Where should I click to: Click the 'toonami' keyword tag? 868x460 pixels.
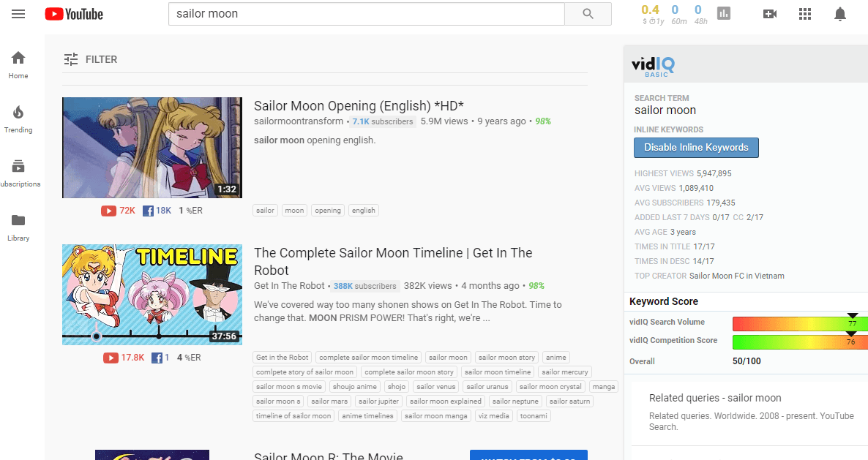coord(534,416)
